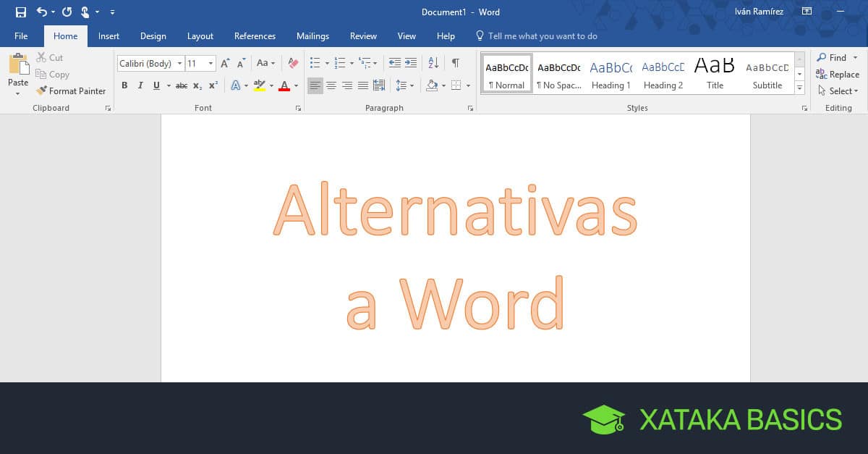Toggle italic formatting
The image size is (868, 454).
pos(140,85)
